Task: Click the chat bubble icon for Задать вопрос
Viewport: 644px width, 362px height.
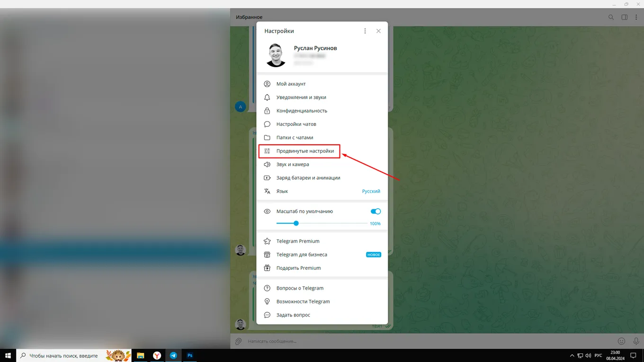Action: click(x=267, y=315)
